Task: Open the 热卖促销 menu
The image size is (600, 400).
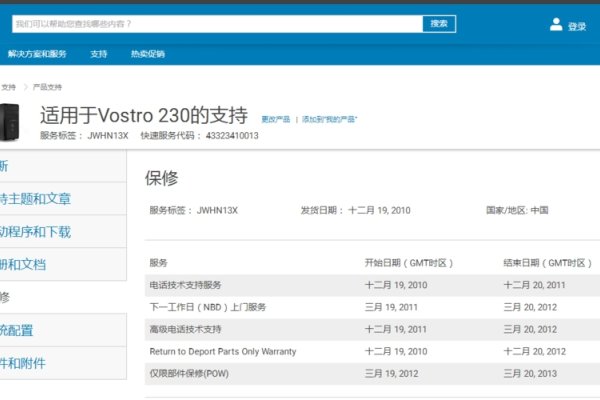Action: [x=148, y=54]
